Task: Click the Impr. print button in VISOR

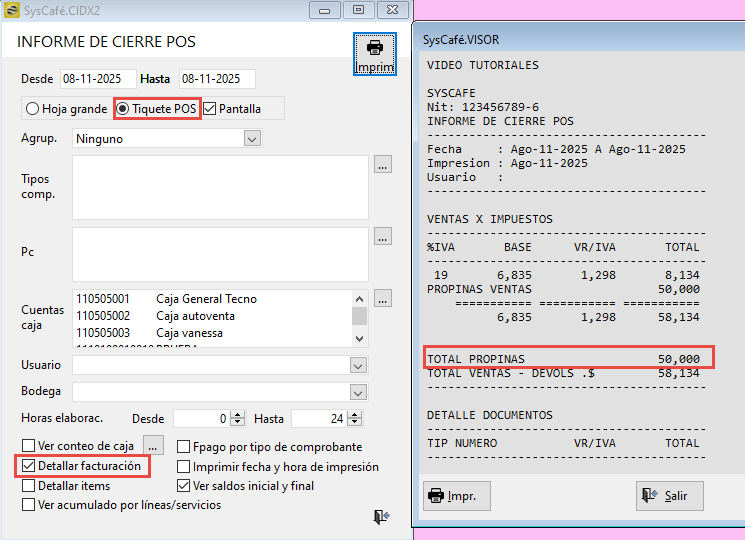Action: point(457,496)
